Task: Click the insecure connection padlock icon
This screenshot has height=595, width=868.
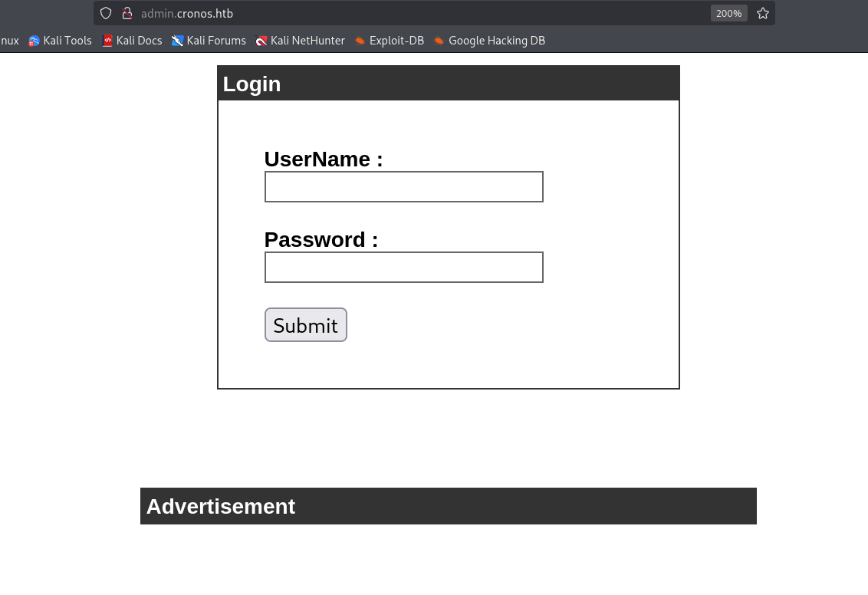Action: 127,13
